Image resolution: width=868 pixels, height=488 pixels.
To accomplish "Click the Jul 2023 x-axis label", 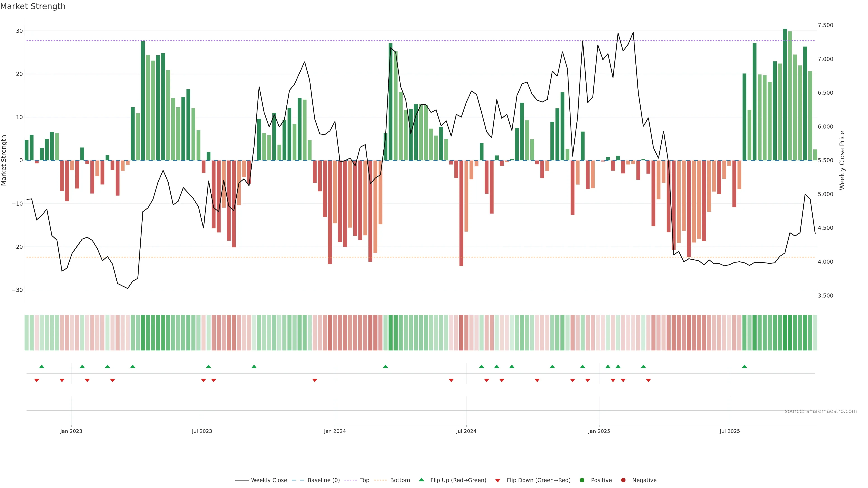I will pyautogui.click(x=202, y=431).
